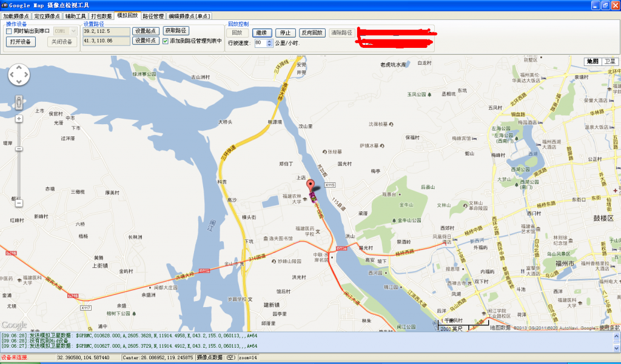Switch to the 路径管理 tab
621x364 pixels.
tap(153, 16)
